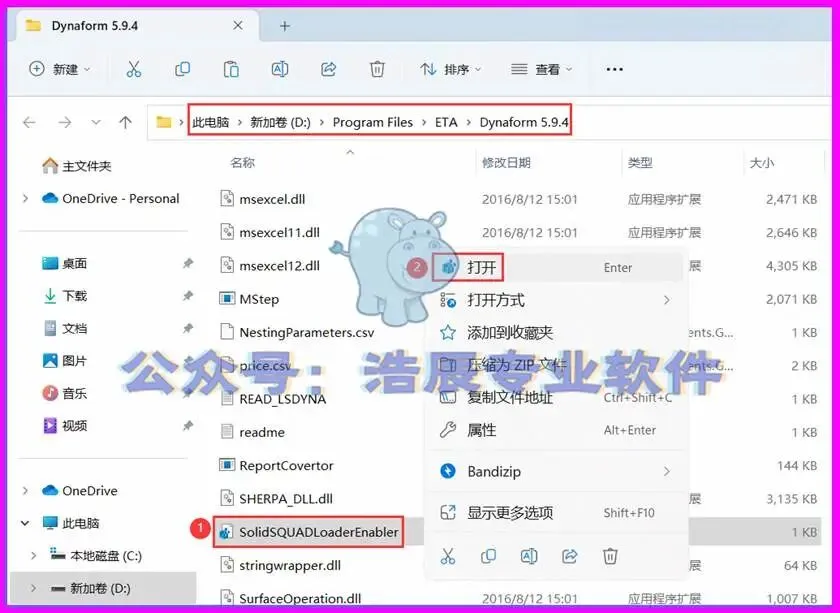Click the Delete trash icon in the top toolbar
Image resolution: width=840 pixels, height=613 pixels.
tap(377, 69)
